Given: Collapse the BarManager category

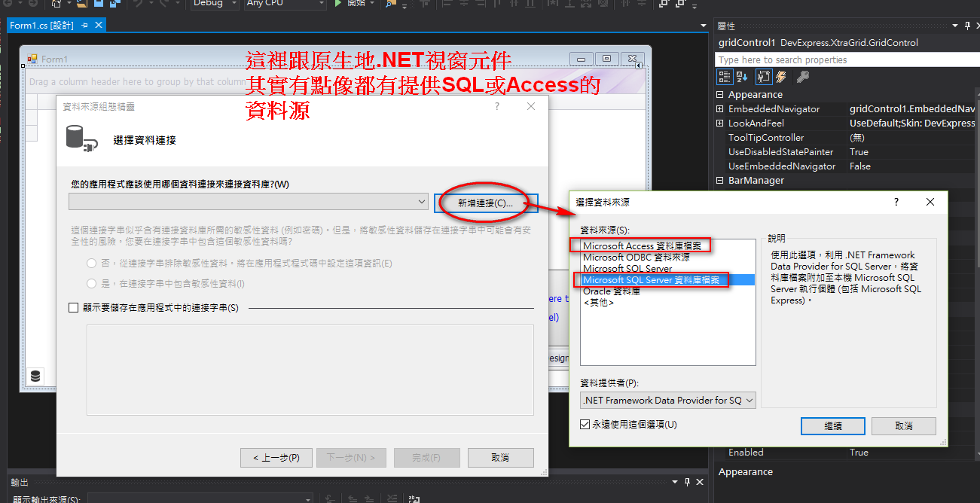Looking at the screenshot, I should [x=720, y=181].
